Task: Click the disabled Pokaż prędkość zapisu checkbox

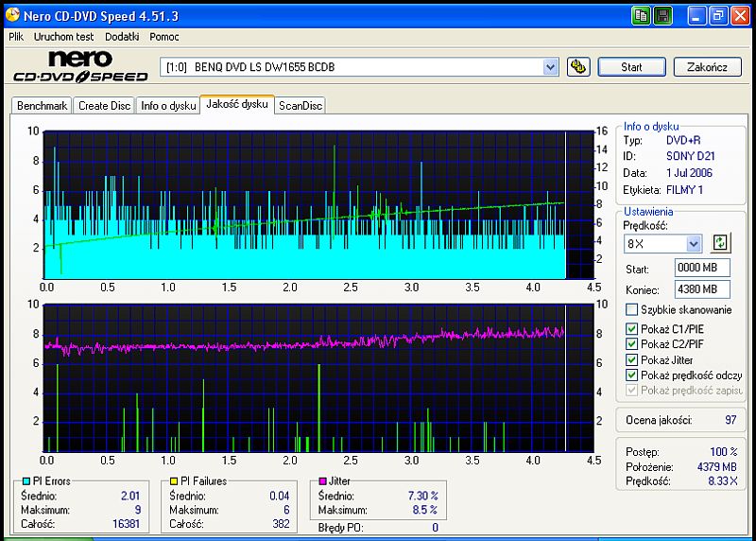Action: (631, 390)
